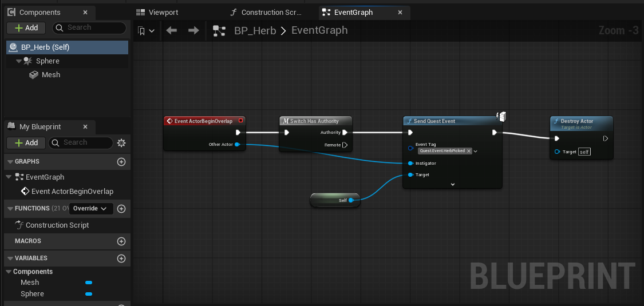Click the Instigator input pin
Screen dimensions: 644x306
click(x=410, y=163)
